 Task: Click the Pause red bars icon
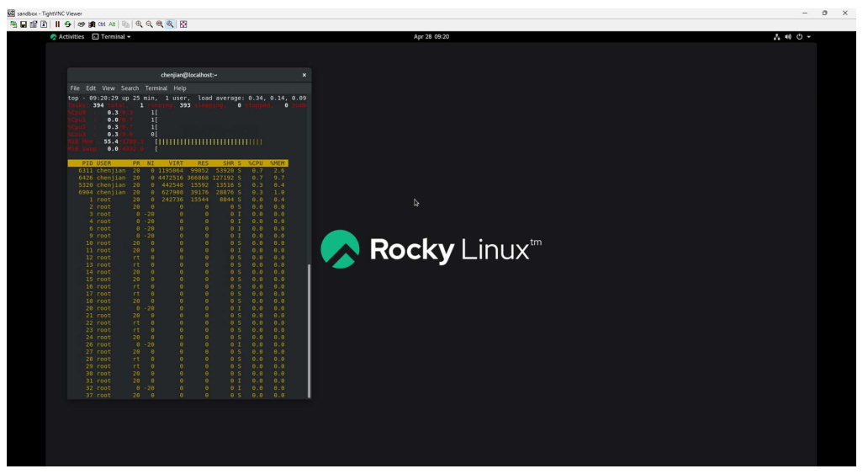pos(57,24)
